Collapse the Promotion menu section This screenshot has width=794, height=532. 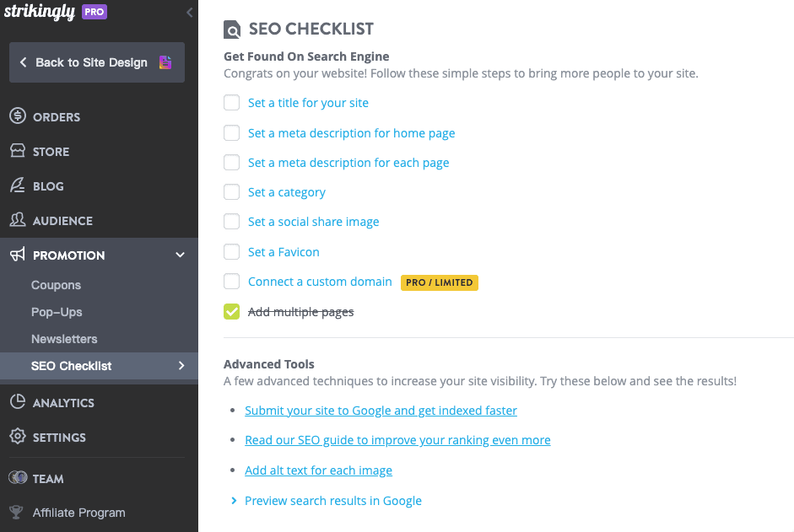tap(180, 255)
